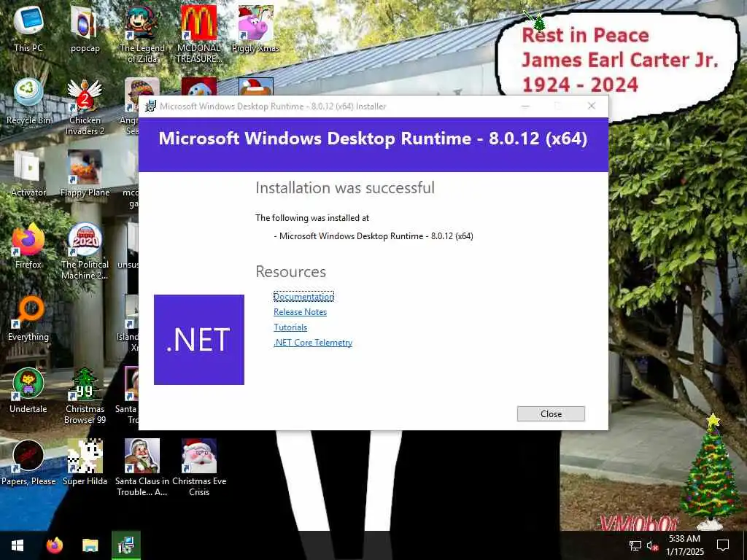The width and height of the screenshot is (747, 560).
Task: Select The Legend of Zilda shortcut
Action: coord(142,34)
